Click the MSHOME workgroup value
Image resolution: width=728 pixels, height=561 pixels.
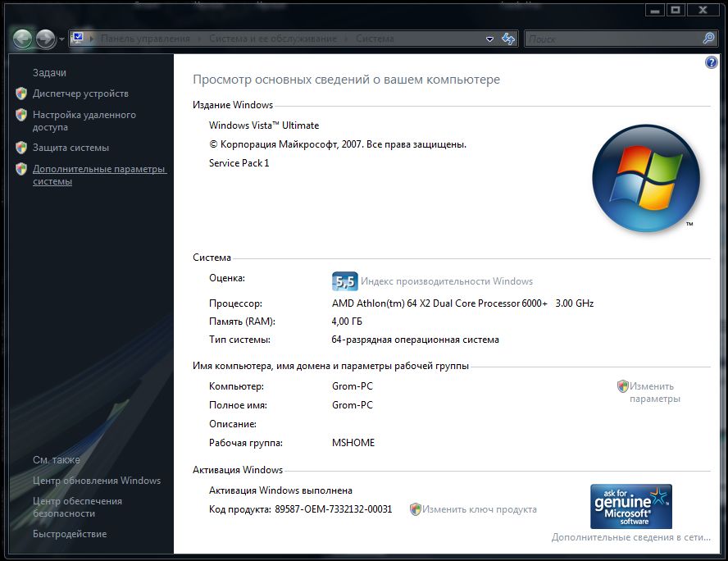353,443
